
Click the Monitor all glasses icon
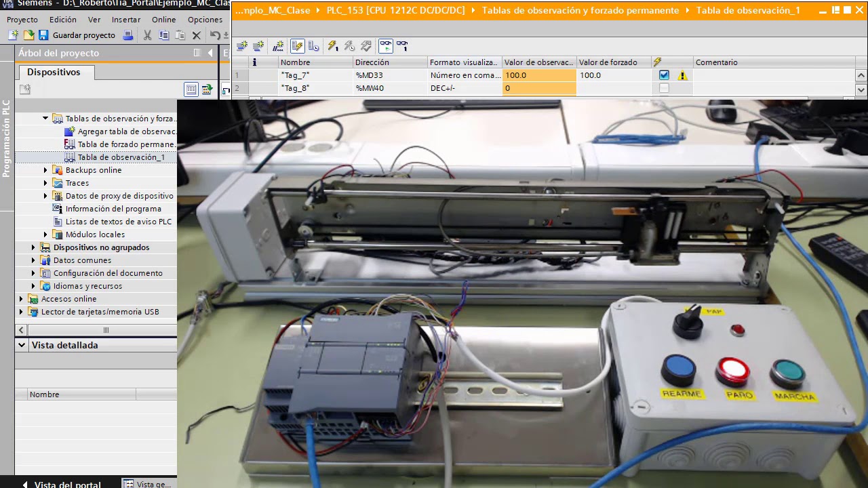tap(386, 46)
